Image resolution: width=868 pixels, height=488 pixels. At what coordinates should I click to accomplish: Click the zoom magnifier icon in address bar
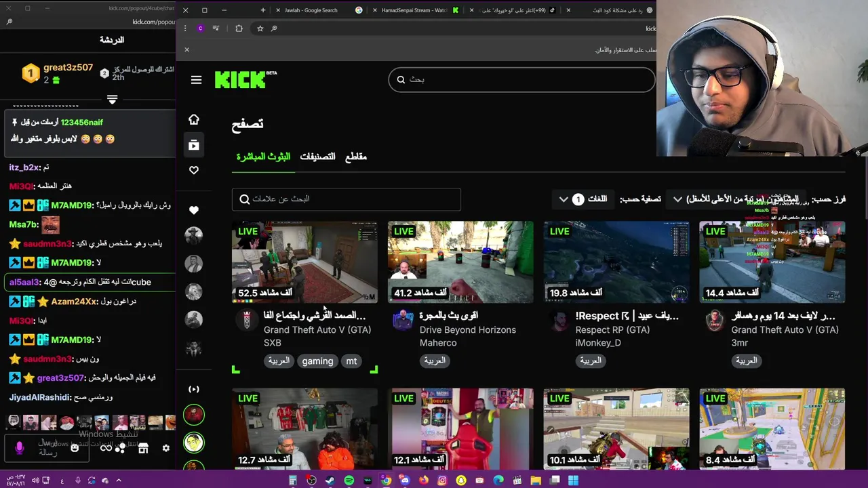click(x=274, y=28)
